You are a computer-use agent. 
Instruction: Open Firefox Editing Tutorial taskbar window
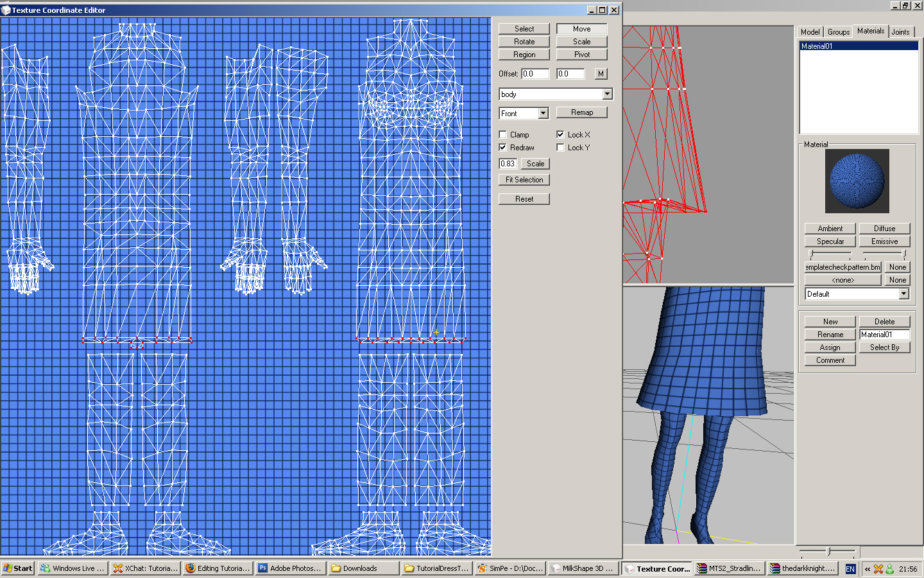[218, 568]
